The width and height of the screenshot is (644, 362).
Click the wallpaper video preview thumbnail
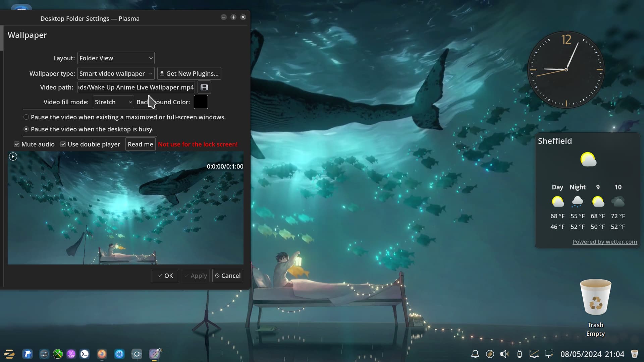pyautogui.click(x=125, y=208)
